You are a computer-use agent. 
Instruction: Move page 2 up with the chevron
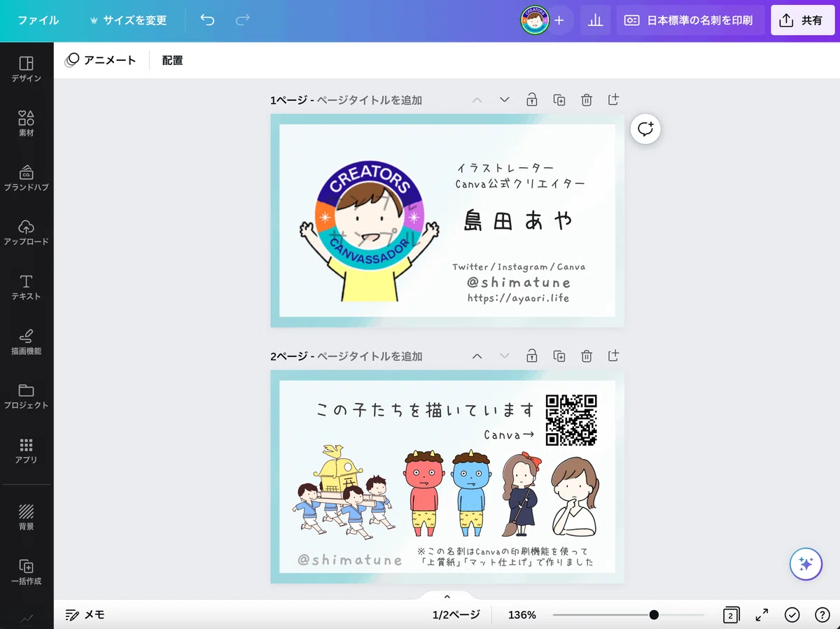point(477,356)
